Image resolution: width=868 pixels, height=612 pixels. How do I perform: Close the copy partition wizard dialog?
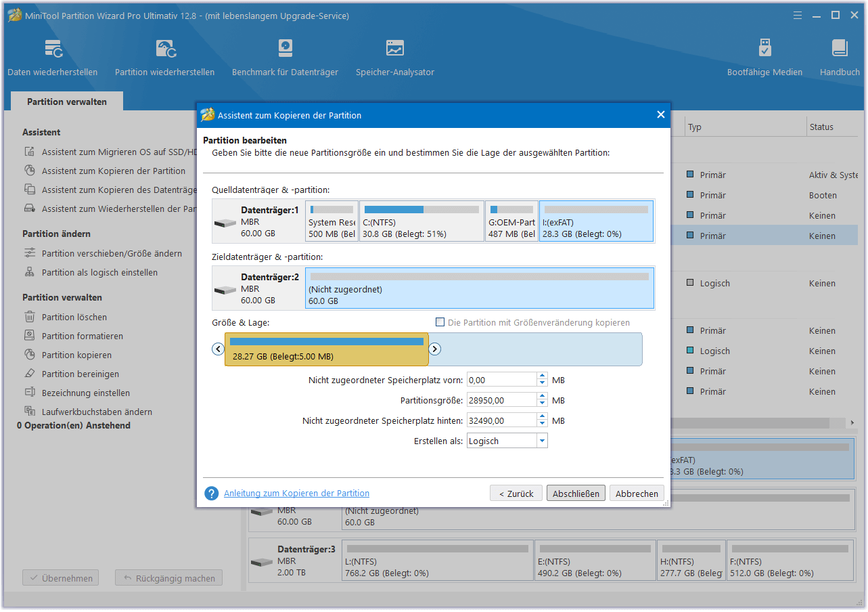click(661, 114)
